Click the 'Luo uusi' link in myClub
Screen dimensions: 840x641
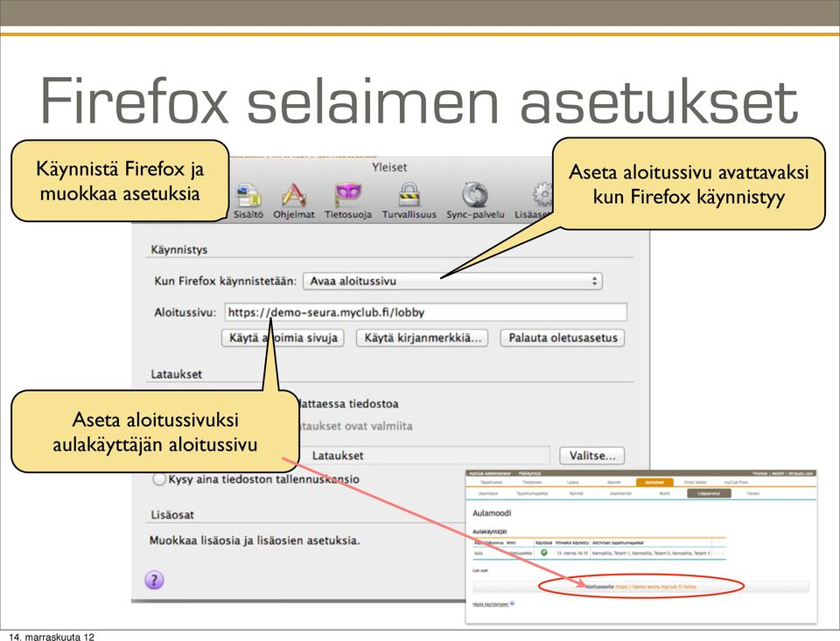pyautogui.click(x=480, y=570)
